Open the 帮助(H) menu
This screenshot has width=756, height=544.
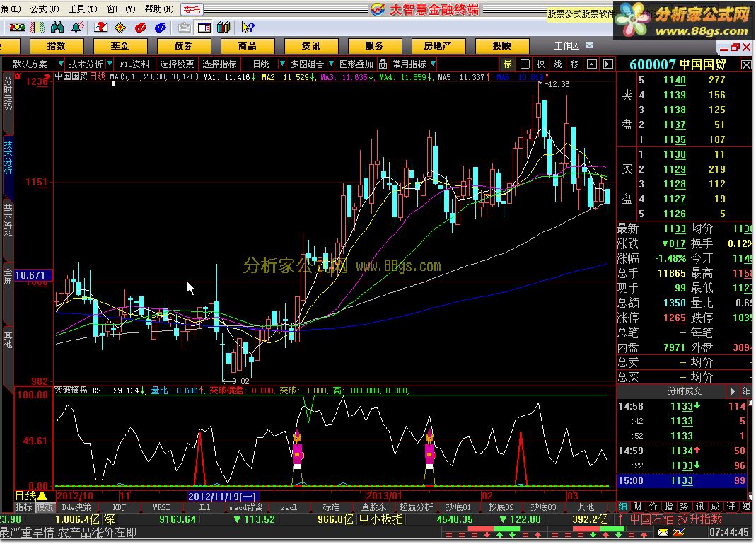pos(158,9)
